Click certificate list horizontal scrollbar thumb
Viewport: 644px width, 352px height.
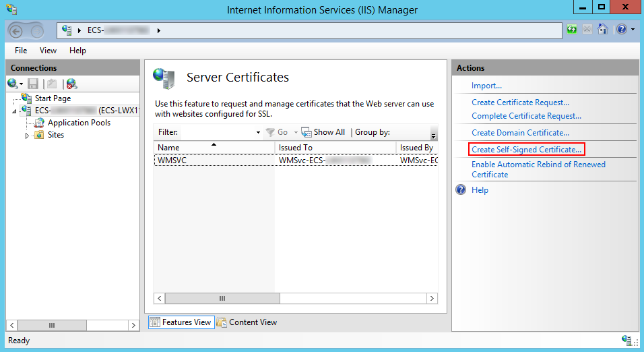coord(222,299)
